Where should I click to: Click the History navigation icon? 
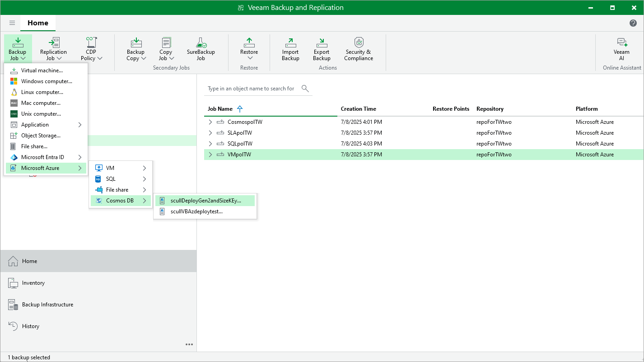[13, 326]
